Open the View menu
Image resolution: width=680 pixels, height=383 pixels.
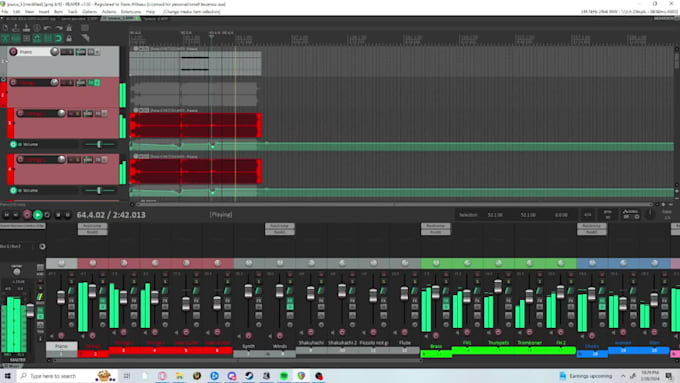coord(29,12)
